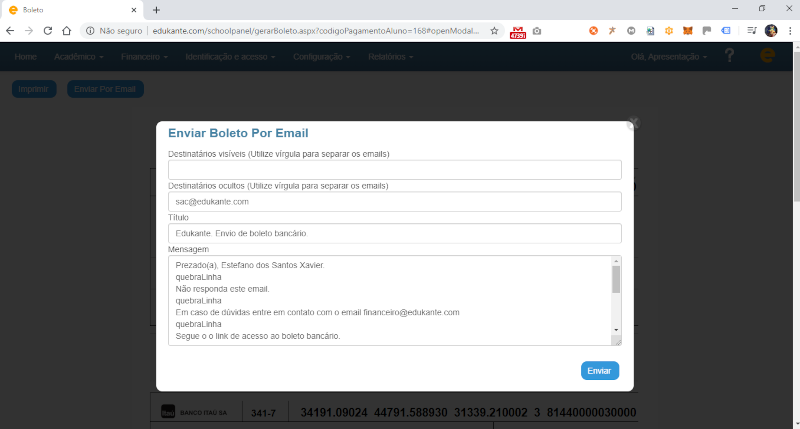The height and width of the screenshot is (429, 800).
Task: Reload the page with the refresh icon
Action: [47, 31]
